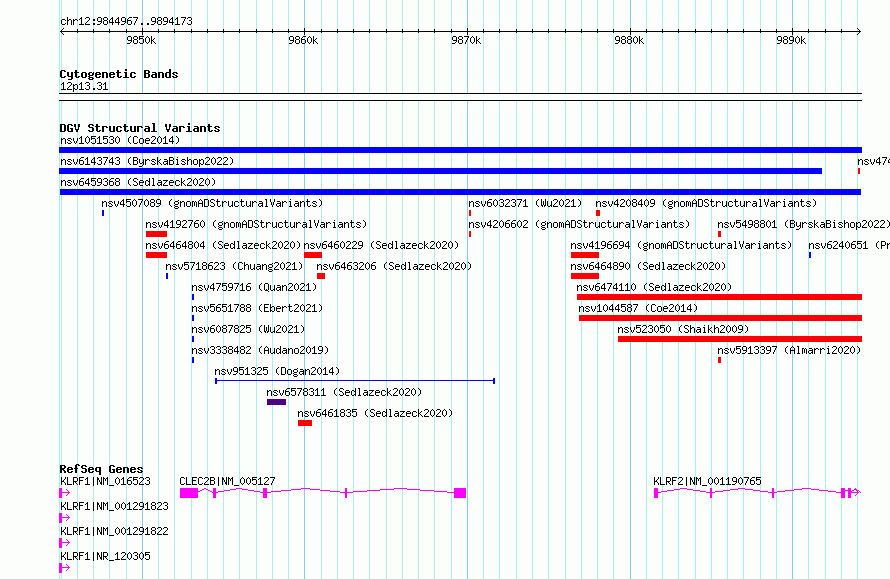Open nsv6032371 (Wu2021) variant label

tap(525, 203)
